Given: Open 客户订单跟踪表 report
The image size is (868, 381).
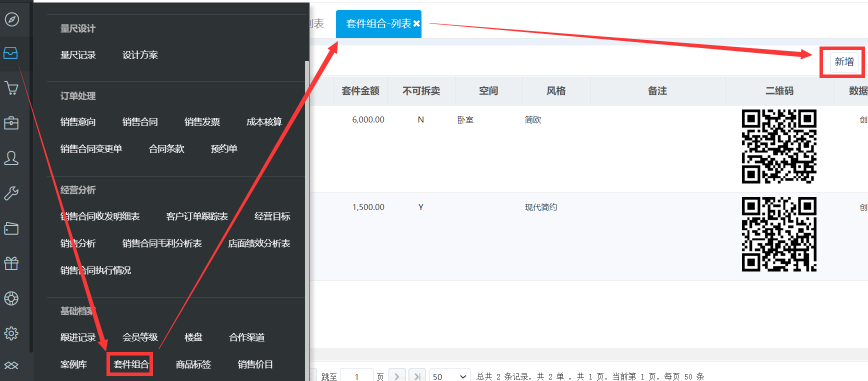Looking at the screenshot, I should point(197,216).
